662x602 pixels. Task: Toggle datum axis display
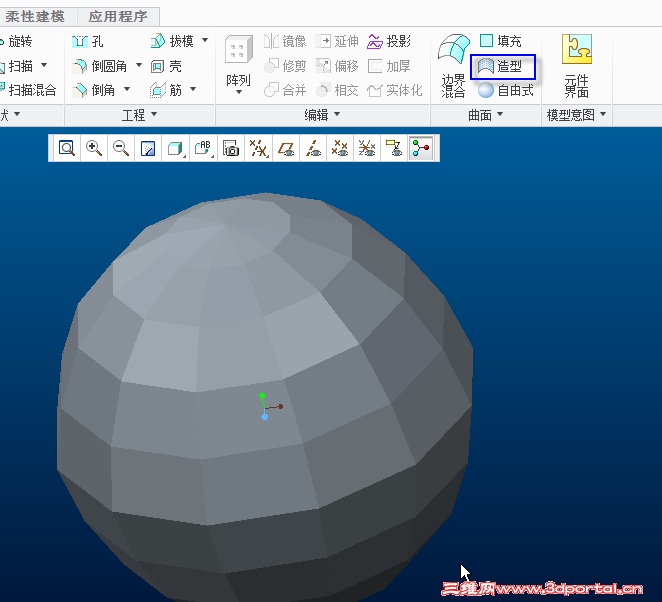coord(313,148)
